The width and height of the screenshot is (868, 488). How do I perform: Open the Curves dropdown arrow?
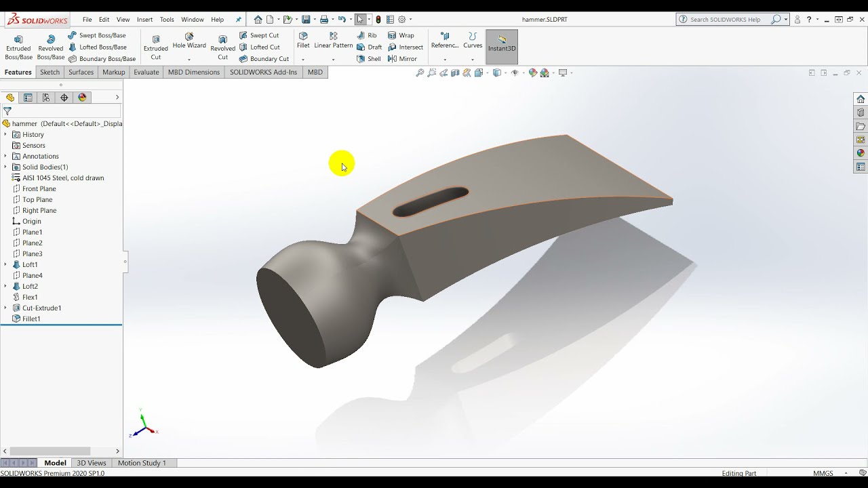pyautogui.click(x=473, y=59)
